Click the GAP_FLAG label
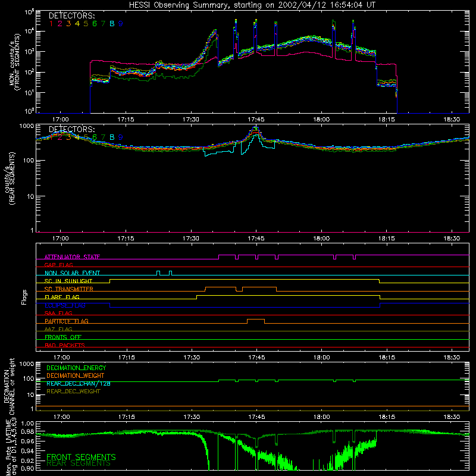The image size is (476, 476). [58, 265]
